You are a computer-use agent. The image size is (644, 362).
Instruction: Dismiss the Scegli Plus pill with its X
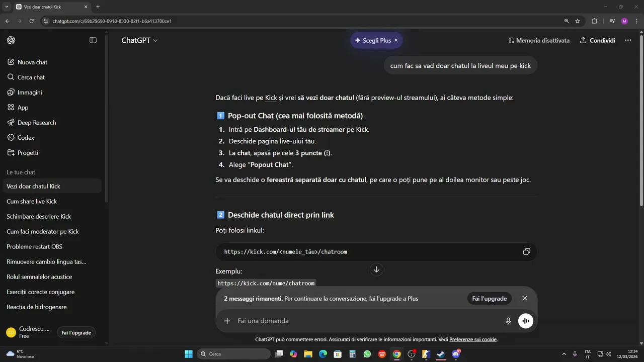396,40
